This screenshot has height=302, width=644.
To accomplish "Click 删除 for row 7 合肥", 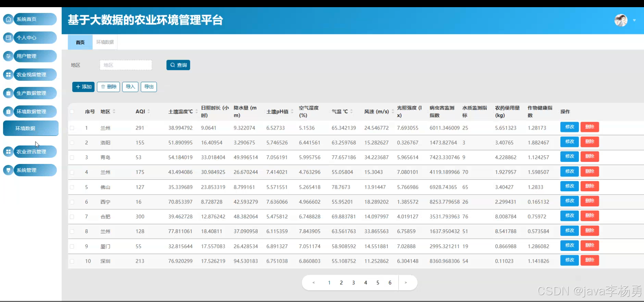I will (589, 215).
